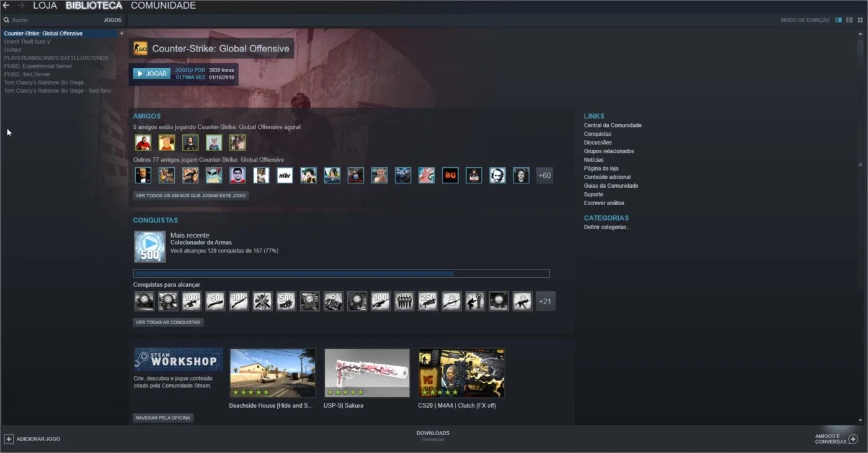The height and width of the screenshot is (453, 868).
Task: Open the Squirtle friend avatar
Action: click(x=214, y=175)
